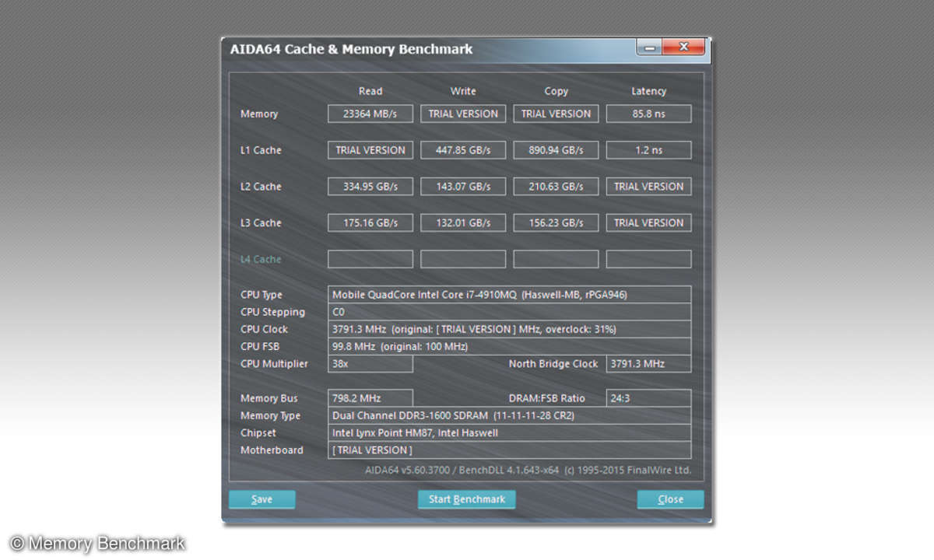
Task: Click the greyed-out L4 Cache label
Action: 261,259
